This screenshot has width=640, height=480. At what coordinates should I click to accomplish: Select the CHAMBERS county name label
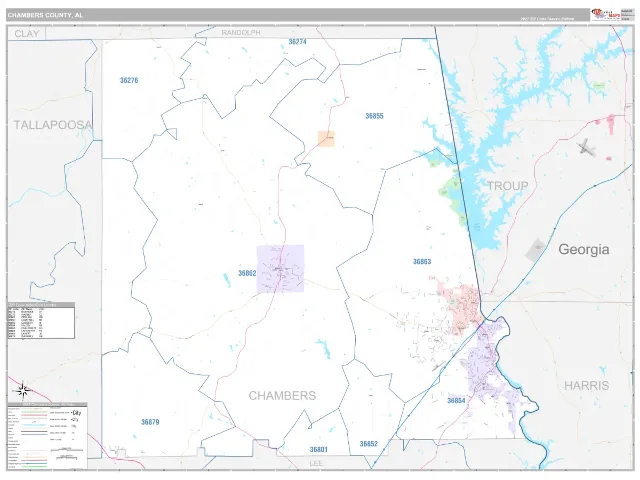click(x=282, y=396)
